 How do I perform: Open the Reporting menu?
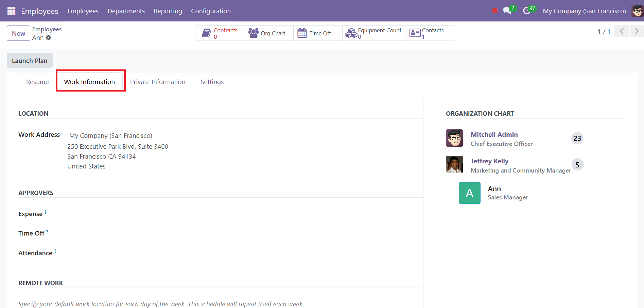tap(168, 11)
